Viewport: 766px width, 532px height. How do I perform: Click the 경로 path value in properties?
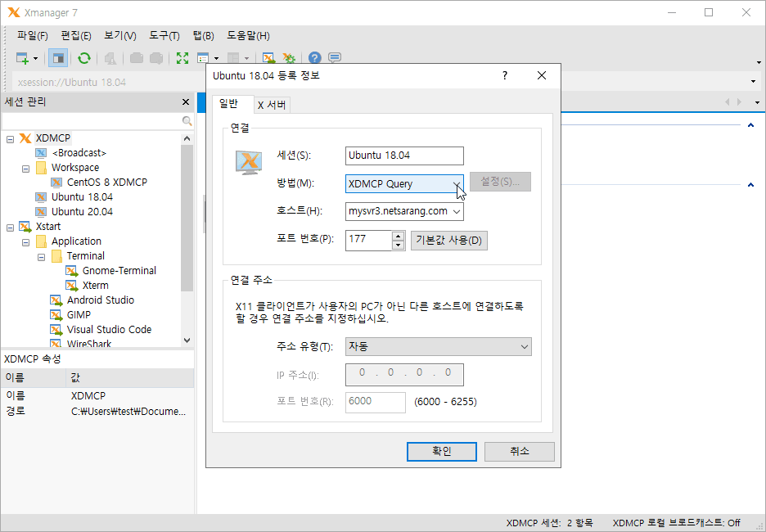tap(128, 412)
